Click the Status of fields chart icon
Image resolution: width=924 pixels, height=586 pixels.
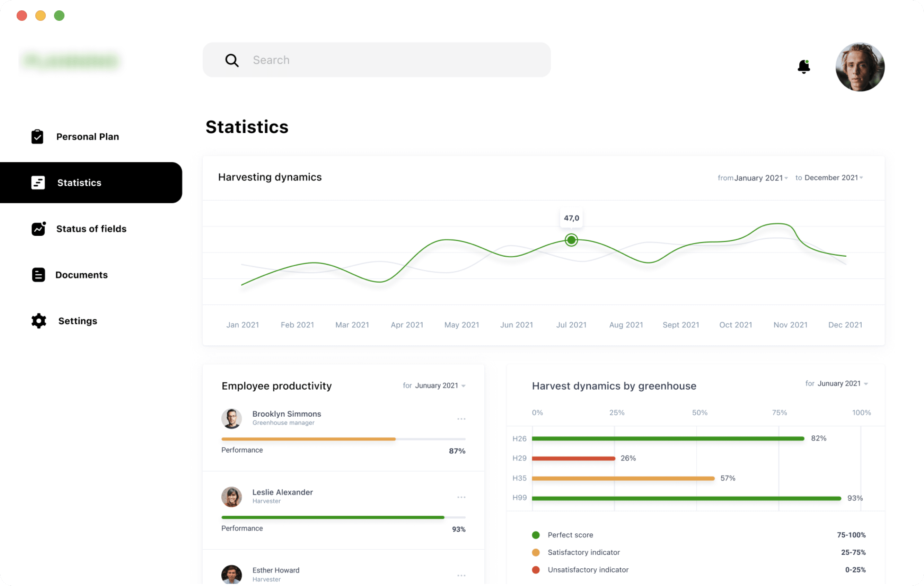pos(38,229)
